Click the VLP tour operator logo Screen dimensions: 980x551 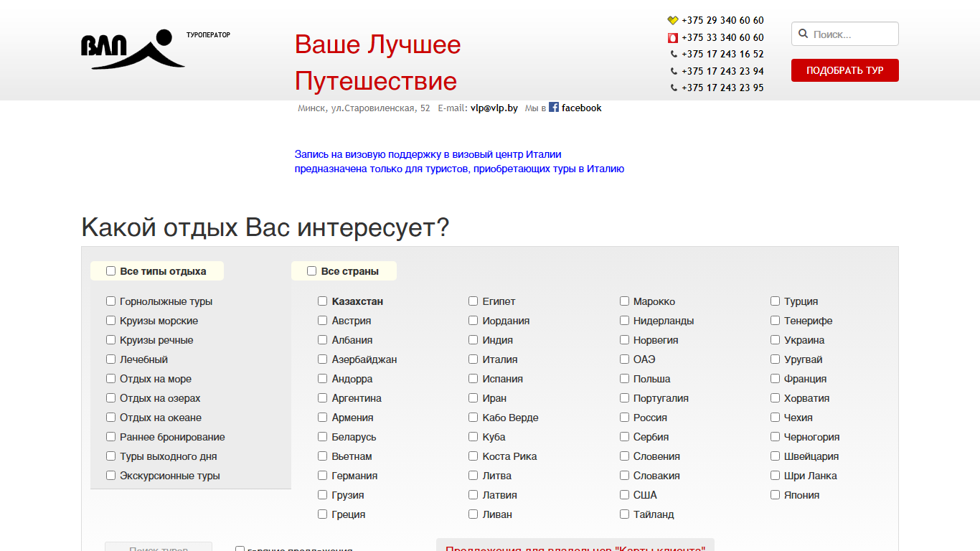(133, 49)
